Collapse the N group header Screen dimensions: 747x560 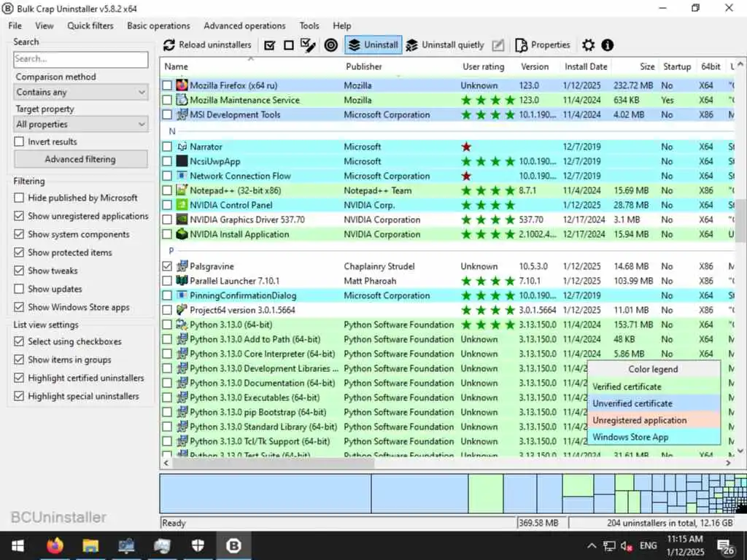(x=172, y=131)
